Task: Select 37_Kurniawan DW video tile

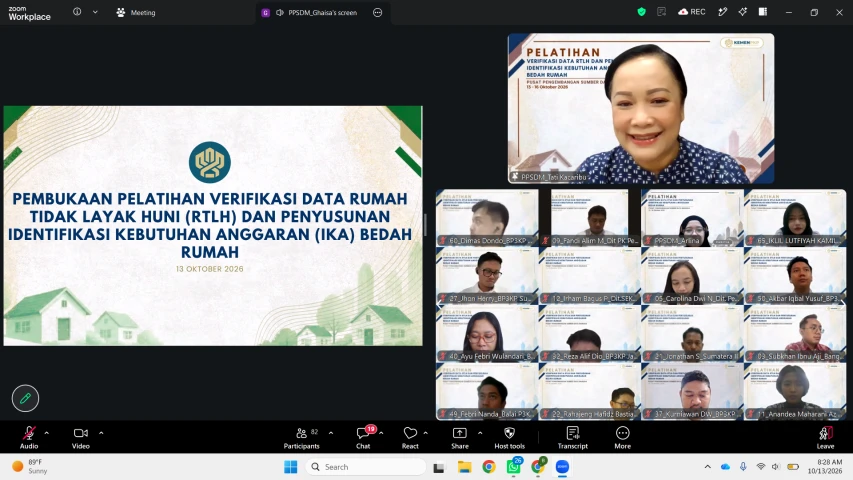Action: coord(693,392)
